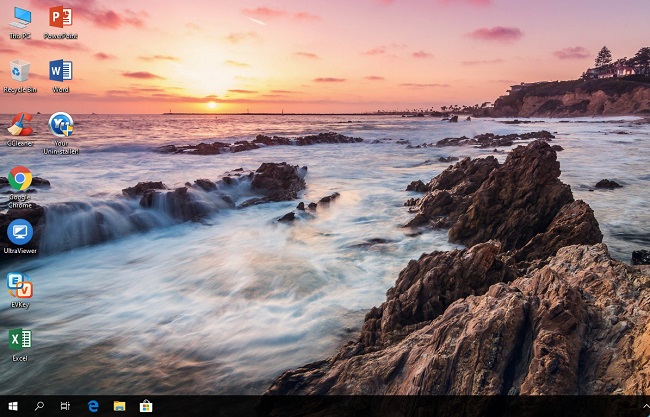Select the Your Uninstaller! shortcut

[x=61, y=126]
